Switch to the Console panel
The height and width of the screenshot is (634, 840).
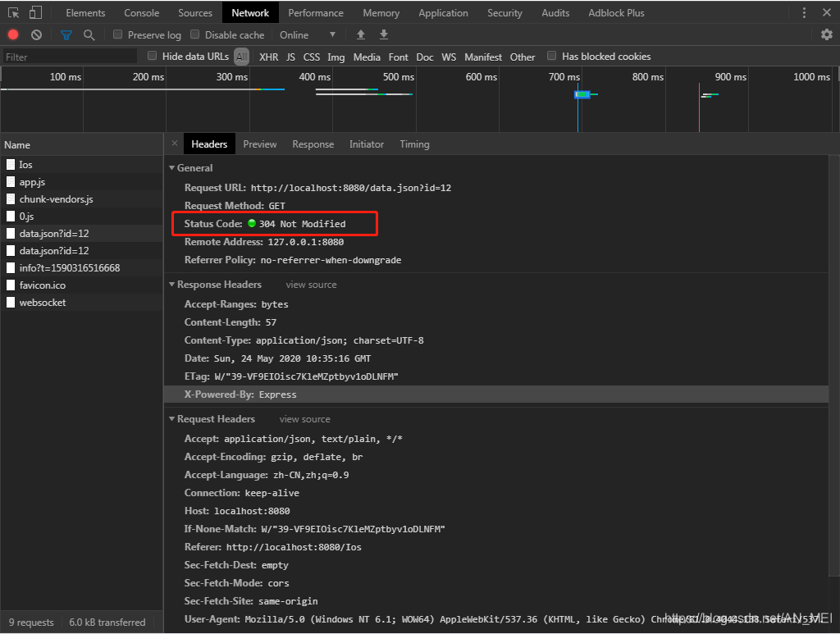point(141,13)
